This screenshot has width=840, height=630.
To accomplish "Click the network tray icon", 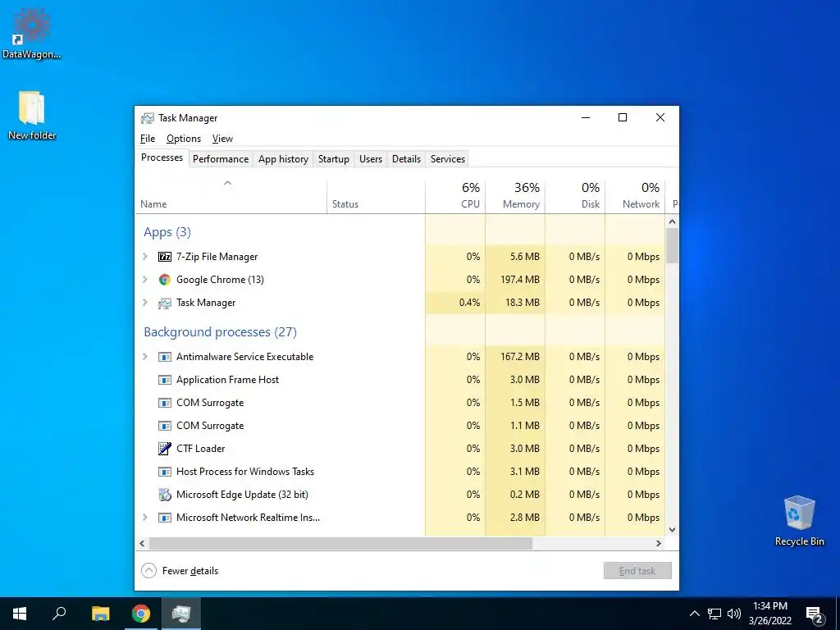I will [714, 614].
